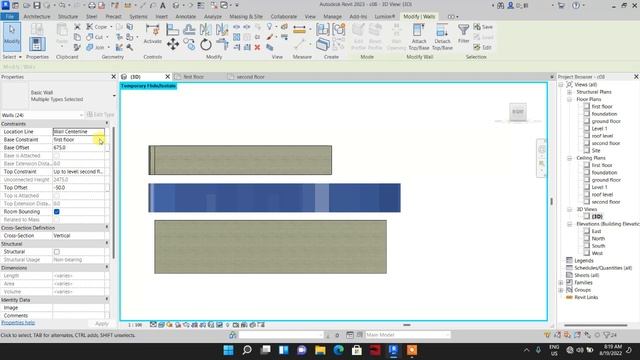Click the Apply button in Properties

point(101,323)
